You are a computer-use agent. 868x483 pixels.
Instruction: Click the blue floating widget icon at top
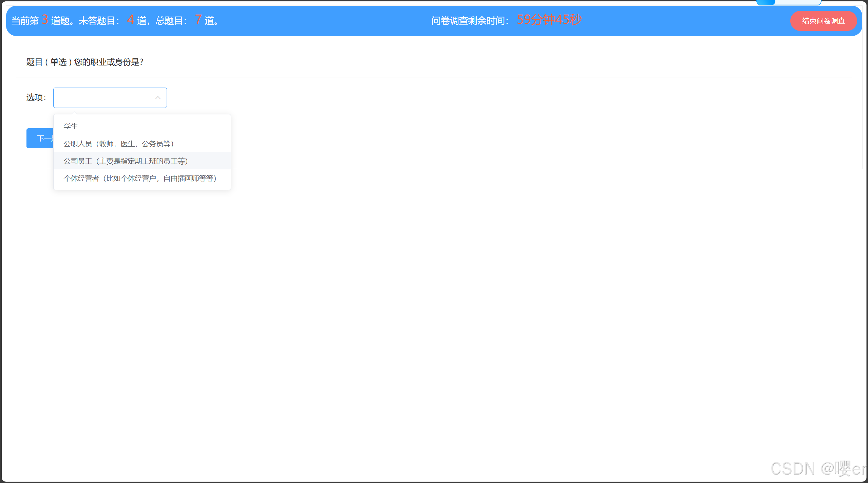(x=766, y=2)
